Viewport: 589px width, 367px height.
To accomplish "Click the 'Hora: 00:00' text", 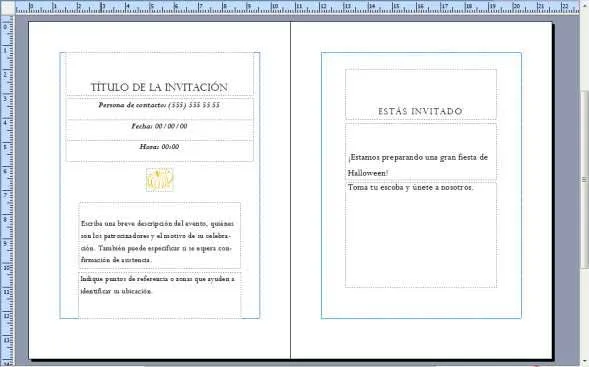I will [x=159, y=147].
